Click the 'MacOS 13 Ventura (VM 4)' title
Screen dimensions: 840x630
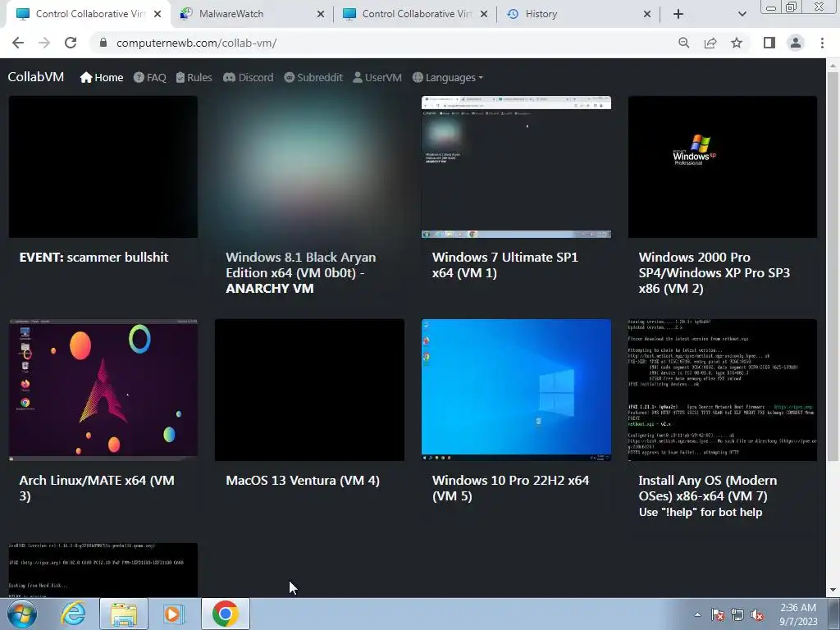[303, 481]
